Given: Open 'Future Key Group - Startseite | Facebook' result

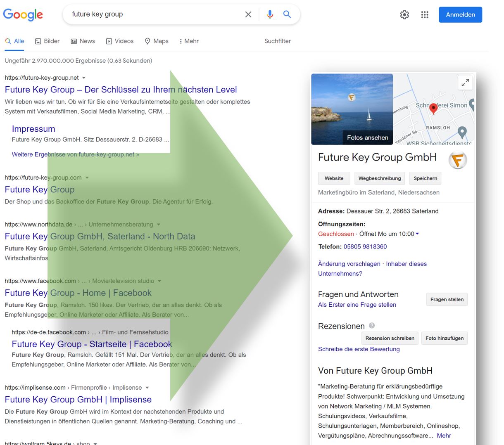Looking at the screenshot, I should coord(92,344).
